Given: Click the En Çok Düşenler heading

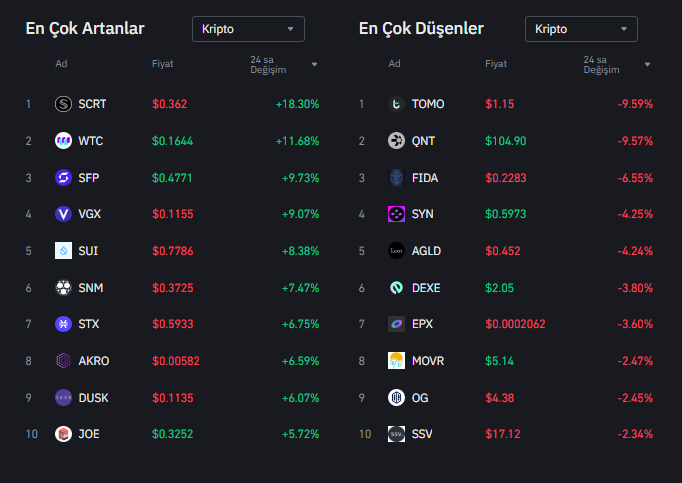Looking at the screenshot, I should (421, 28).
